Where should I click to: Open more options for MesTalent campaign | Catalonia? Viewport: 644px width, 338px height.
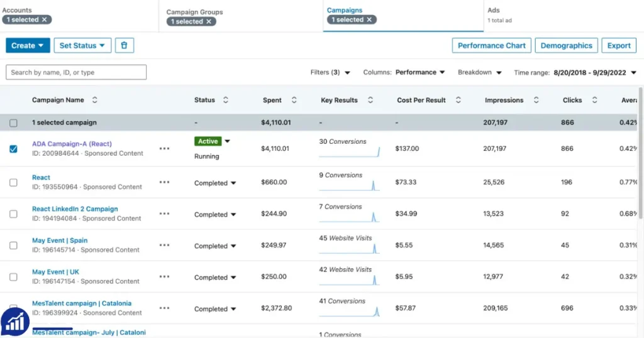pyautogui.click(x=164, y=308)
